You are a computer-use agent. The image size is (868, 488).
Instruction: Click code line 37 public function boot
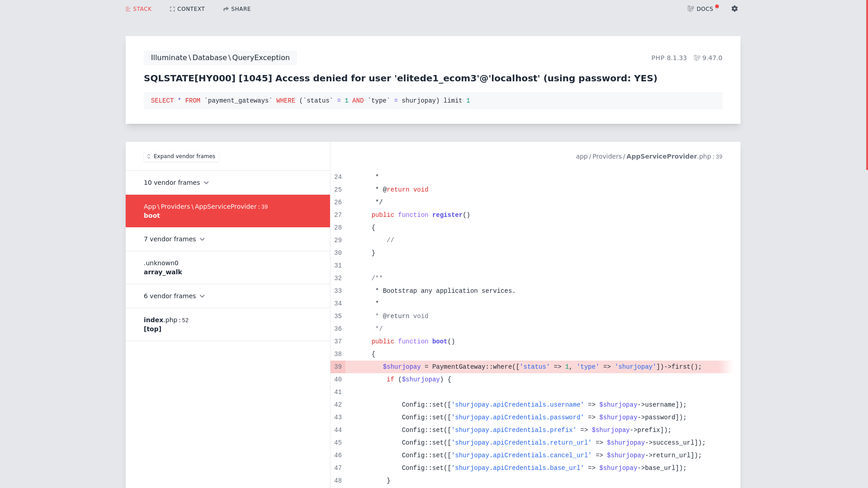click(x=413, y=342)
